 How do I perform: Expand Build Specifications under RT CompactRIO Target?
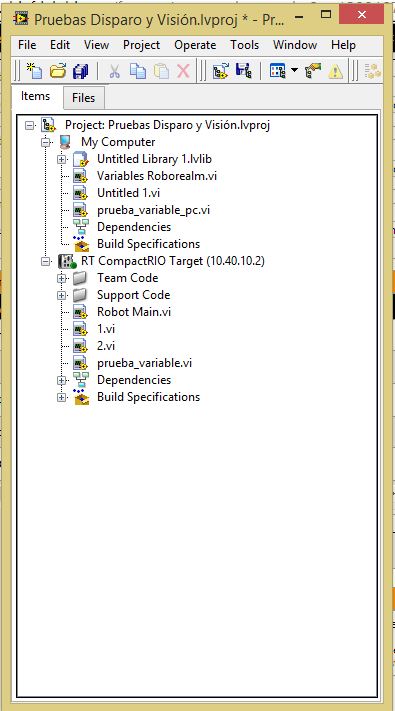click(61, 398)
